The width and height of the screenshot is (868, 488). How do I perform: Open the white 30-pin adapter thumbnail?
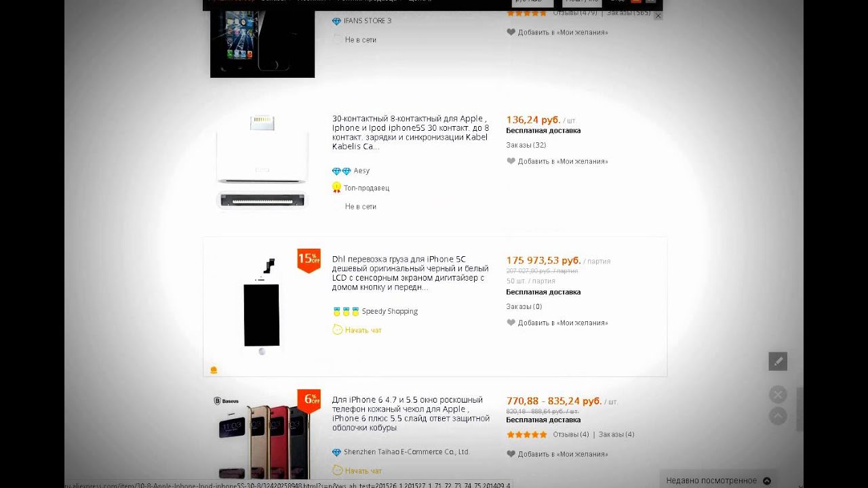point(262,161)
